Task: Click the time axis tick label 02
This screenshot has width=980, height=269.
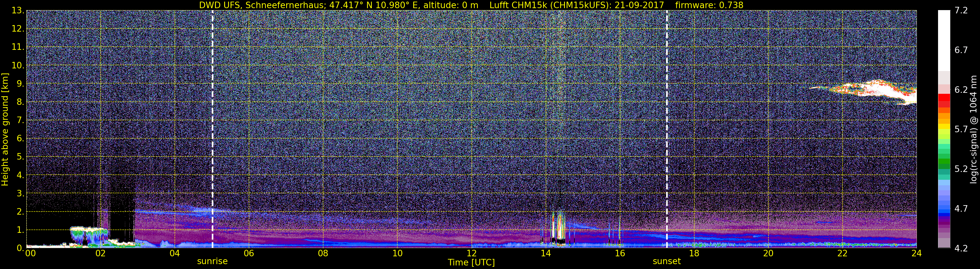Action: click(x=101, y=253)
